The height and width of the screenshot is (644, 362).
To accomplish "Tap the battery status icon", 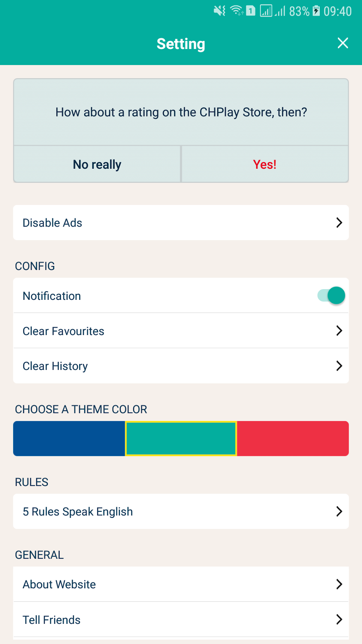I will click(x=316, y=11).
